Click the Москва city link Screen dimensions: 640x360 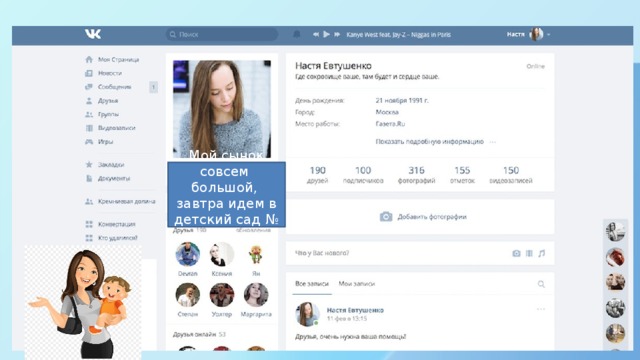tap(387, 112)
